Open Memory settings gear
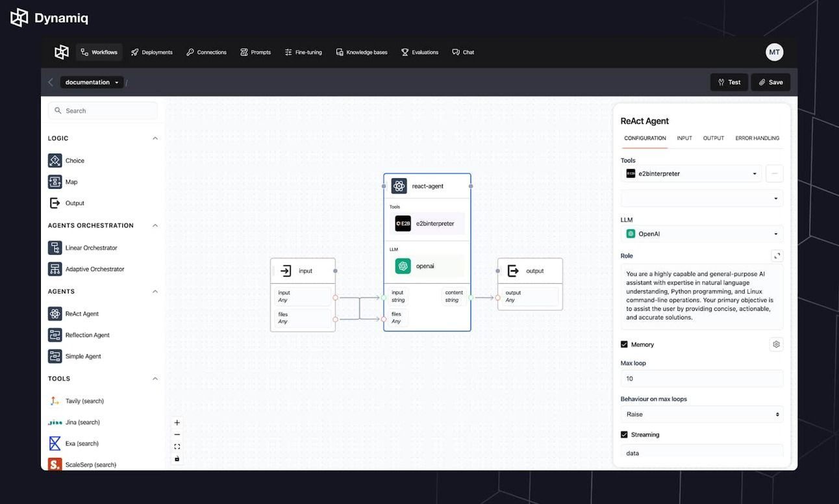Image resolution: width=839 pixels, height=504 pixels. pos(776,344)
